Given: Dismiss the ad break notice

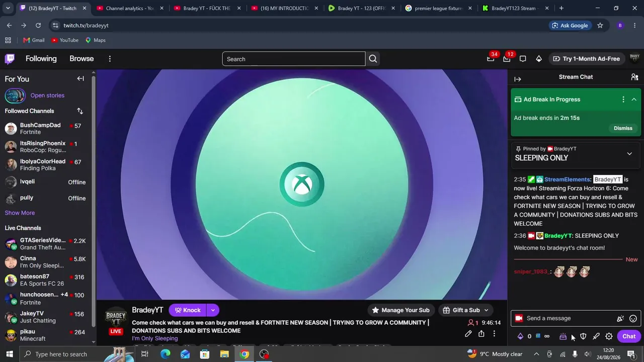Looking at the screenshot, I should click(623, 128).
